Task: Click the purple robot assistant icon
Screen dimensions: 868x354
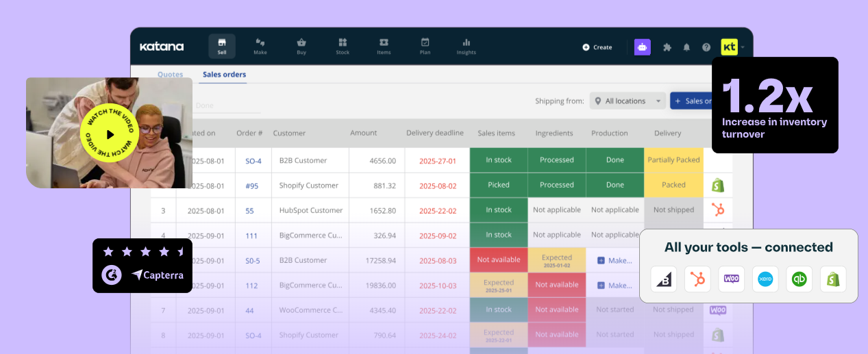Action: point(642,47)
